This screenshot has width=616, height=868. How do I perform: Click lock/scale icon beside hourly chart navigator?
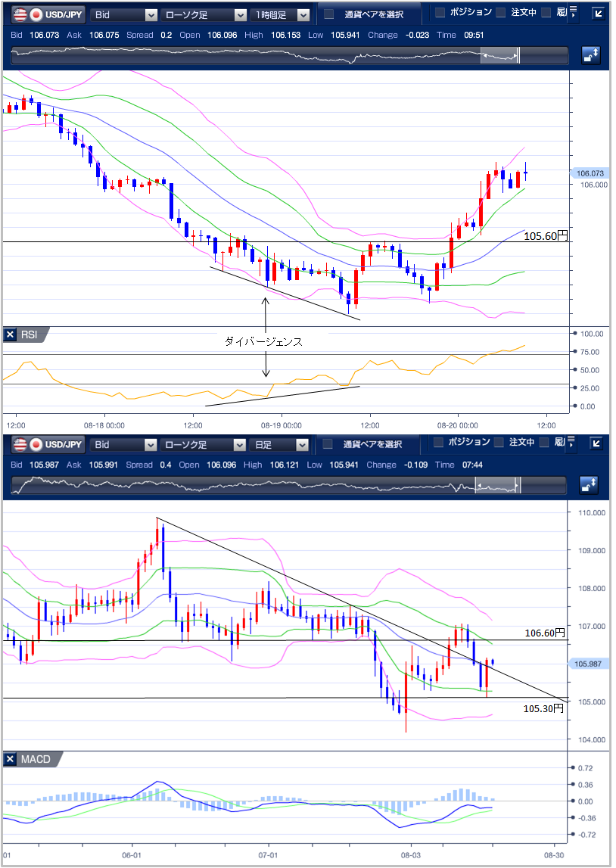[x=590, y=55]
